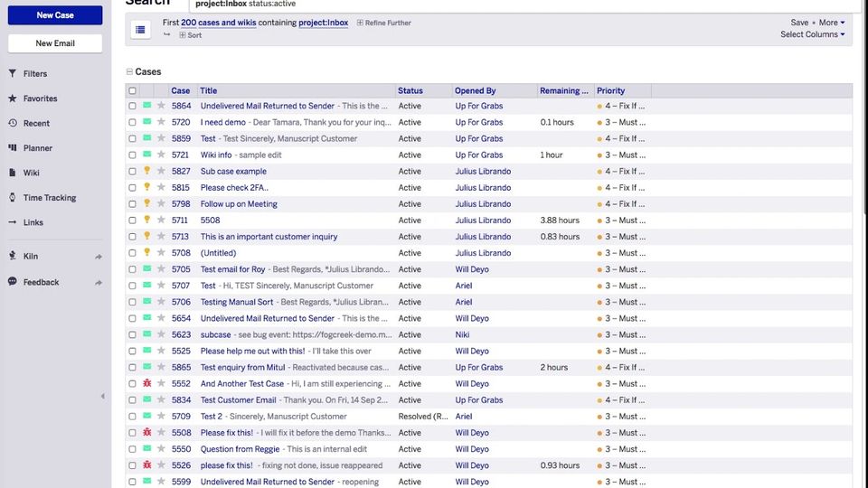Open the Planner sidebar icon
Image resolution: width=868 pixels, height=488 pixels.
(12, 147)
